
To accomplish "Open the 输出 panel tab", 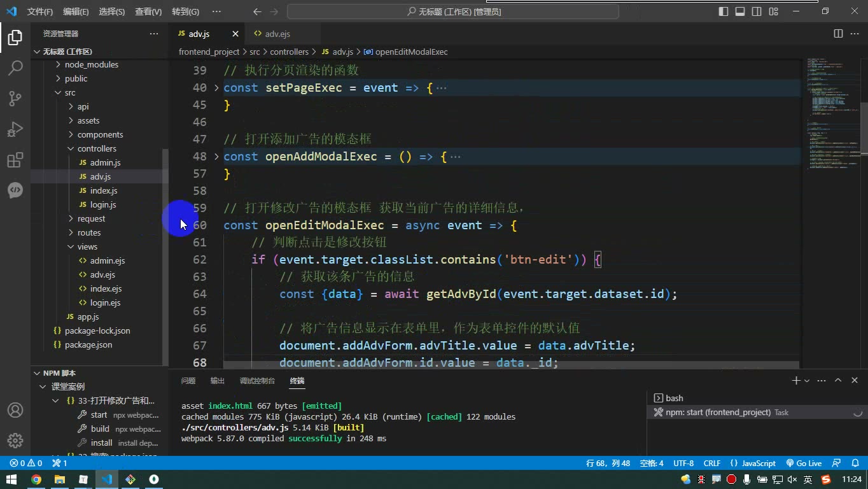I will click(x=218, y=381).
